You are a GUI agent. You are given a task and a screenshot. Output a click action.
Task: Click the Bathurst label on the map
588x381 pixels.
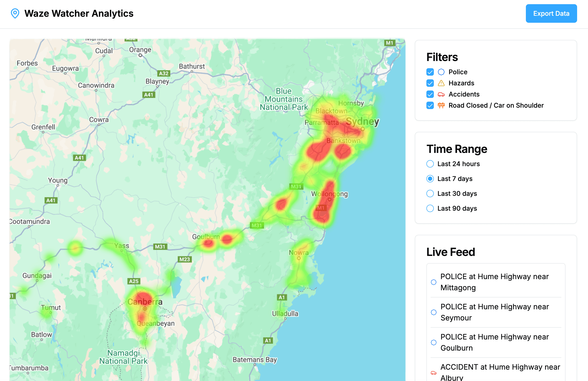(x=192, y=66)
